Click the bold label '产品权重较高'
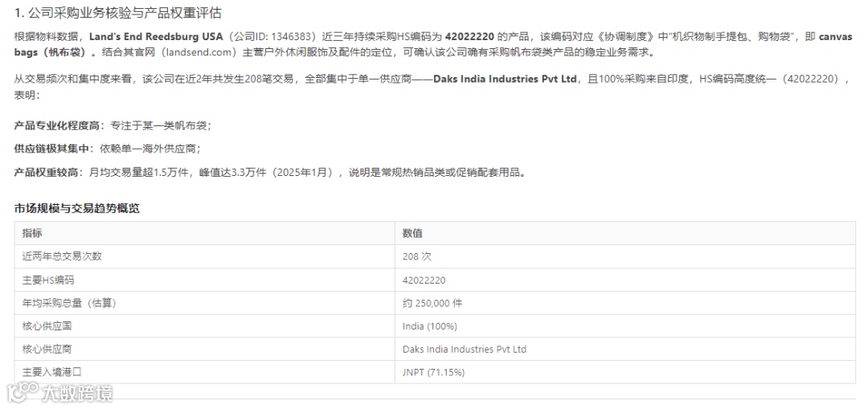The width and height of the screenshot is (868, 409). 45,172
